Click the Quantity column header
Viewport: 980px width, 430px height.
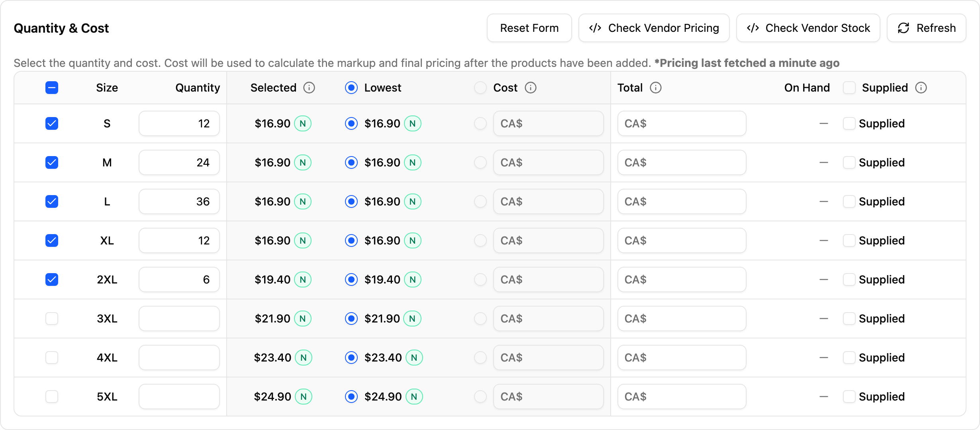[198, 88]
